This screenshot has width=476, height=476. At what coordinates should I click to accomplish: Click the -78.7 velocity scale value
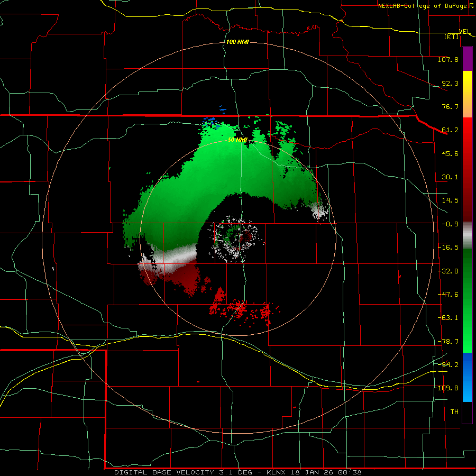[x=448, y=342]
